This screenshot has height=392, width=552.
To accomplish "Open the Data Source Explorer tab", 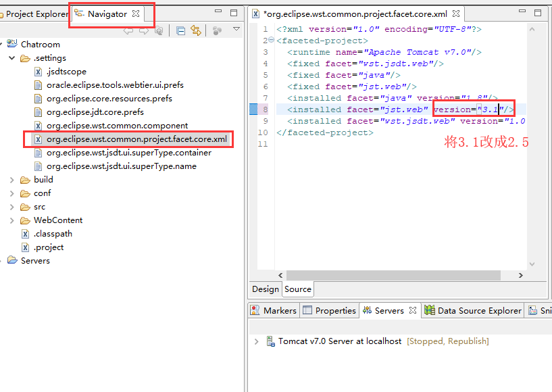I will 473,311.
